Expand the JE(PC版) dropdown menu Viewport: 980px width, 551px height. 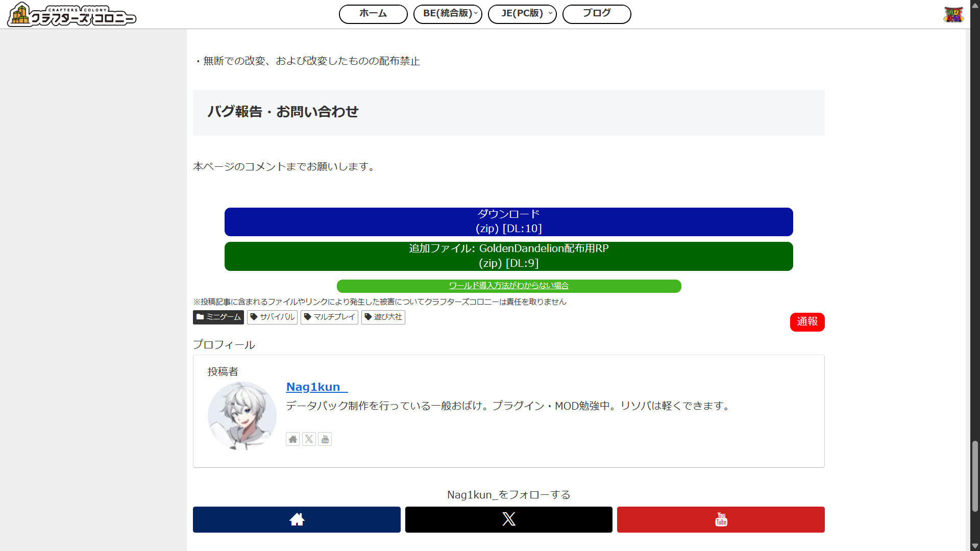pos(522,14)
